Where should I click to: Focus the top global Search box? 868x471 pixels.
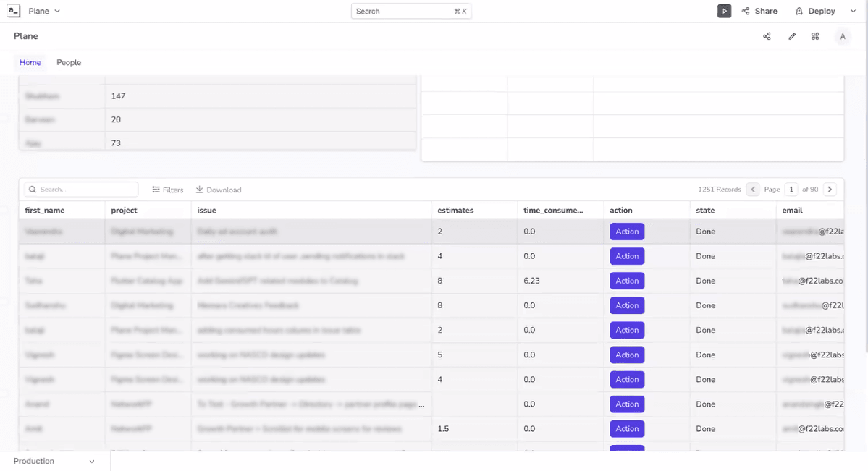pos(410,11)
